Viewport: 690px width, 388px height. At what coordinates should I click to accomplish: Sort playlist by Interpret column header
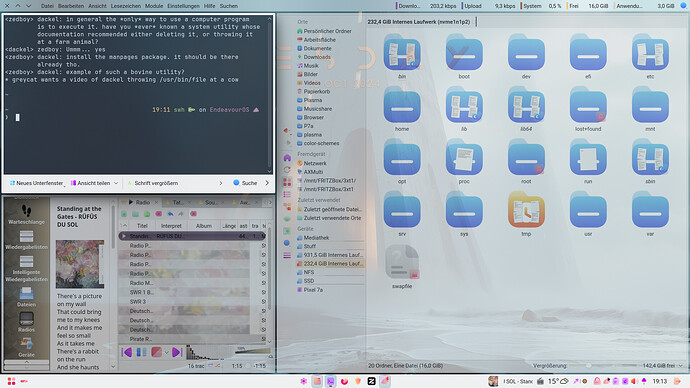click(x=171, y=226)
